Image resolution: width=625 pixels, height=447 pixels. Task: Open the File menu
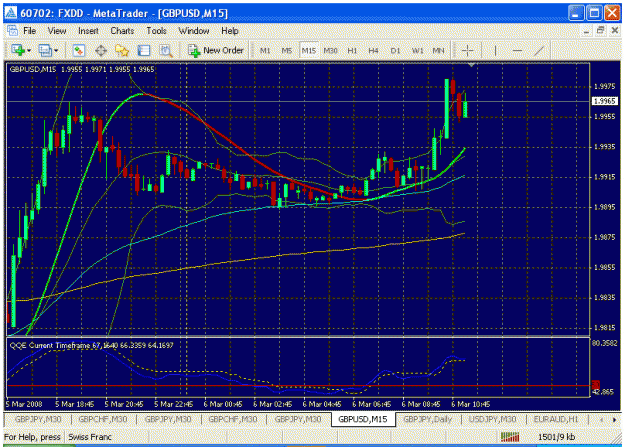tap(29, 31)
